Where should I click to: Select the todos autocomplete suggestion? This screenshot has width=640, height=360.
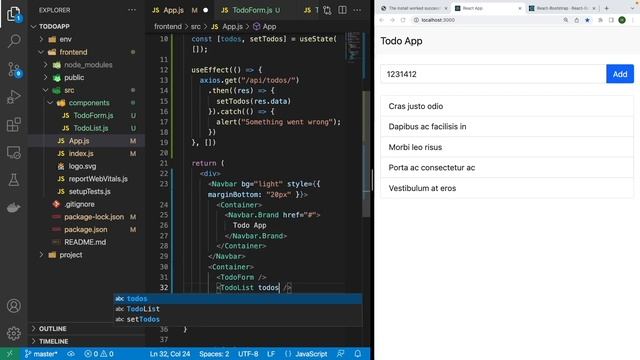238,299
